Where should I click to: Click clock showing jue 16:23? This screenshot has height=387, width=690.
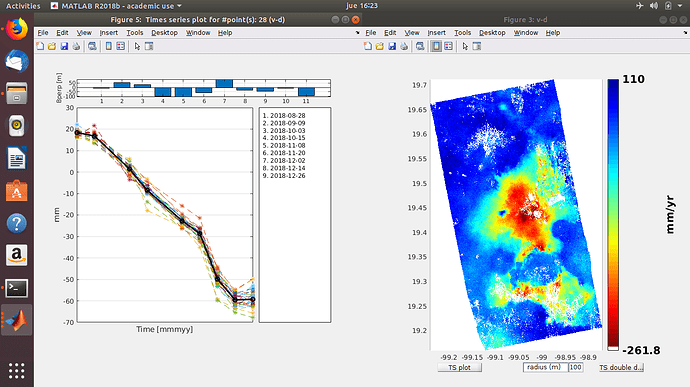pyautogui.click(x=362, y=6)
